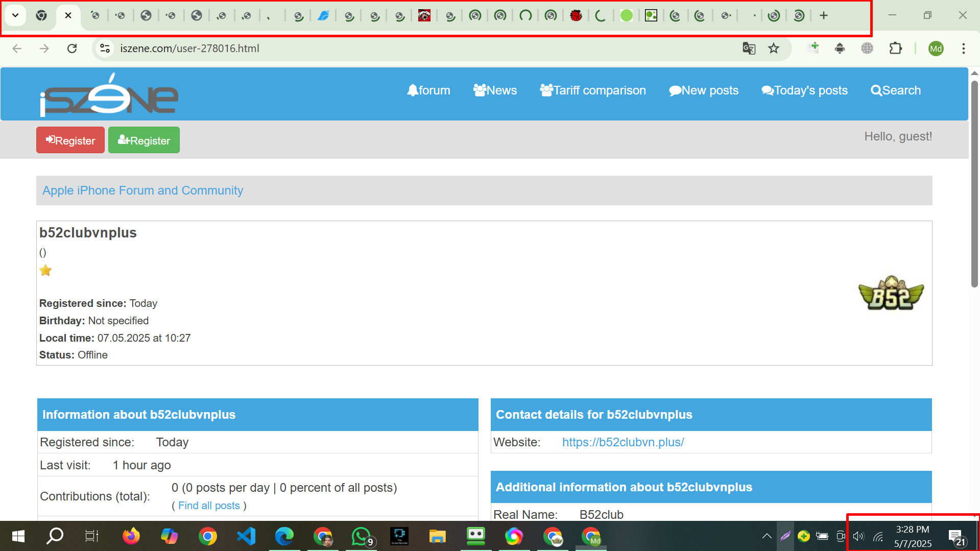
Task: Open File Explorer from taskbar
Action: (438, 536)
